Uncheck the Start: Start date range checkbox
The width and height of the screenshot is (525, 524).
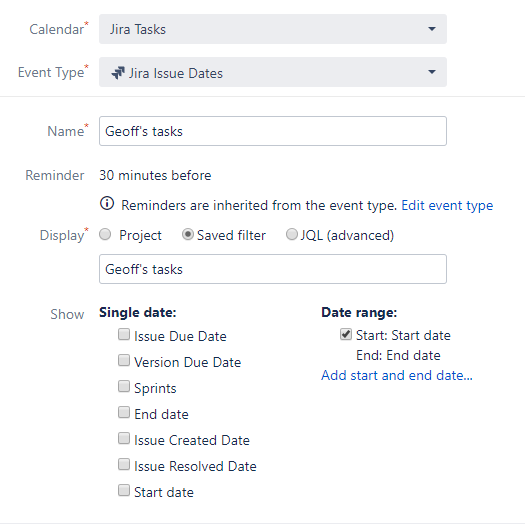coord(346,334)
